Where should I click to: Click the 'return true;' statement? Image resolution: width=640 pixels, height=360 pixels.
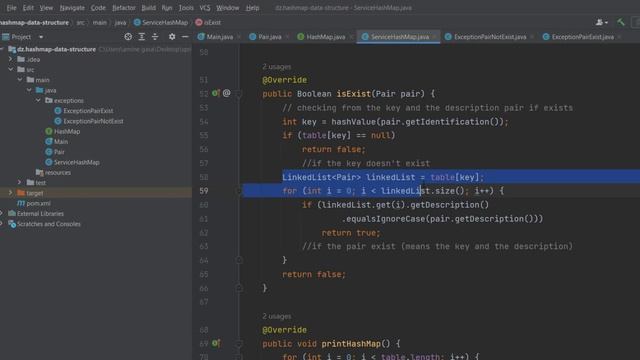(351, 233)
